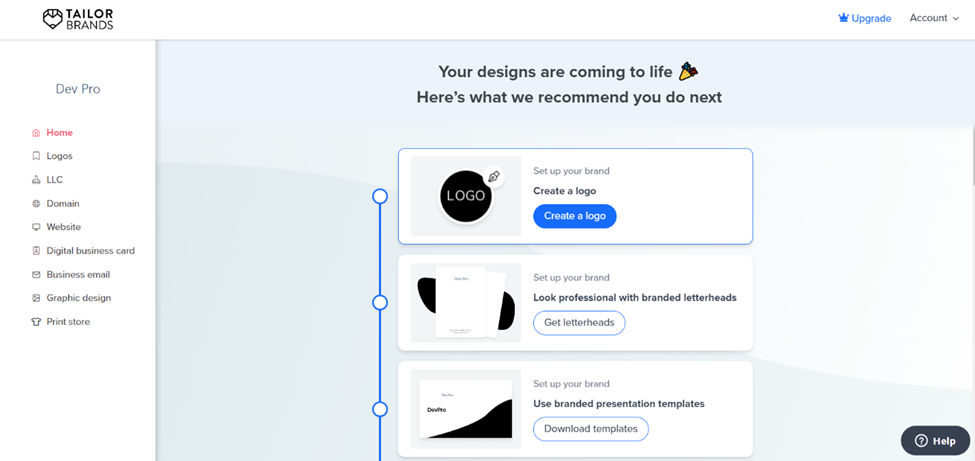Image resolution: width=975 pixels, height=461 pixels.
Task: Click the Digital business card icon
Action: pyautogui.click(x=36, y=251)
